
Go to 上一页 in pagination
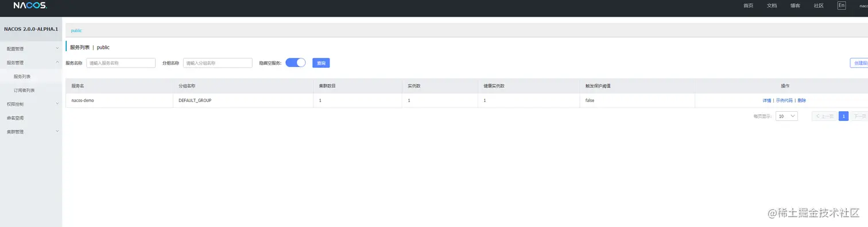[824, 116]
